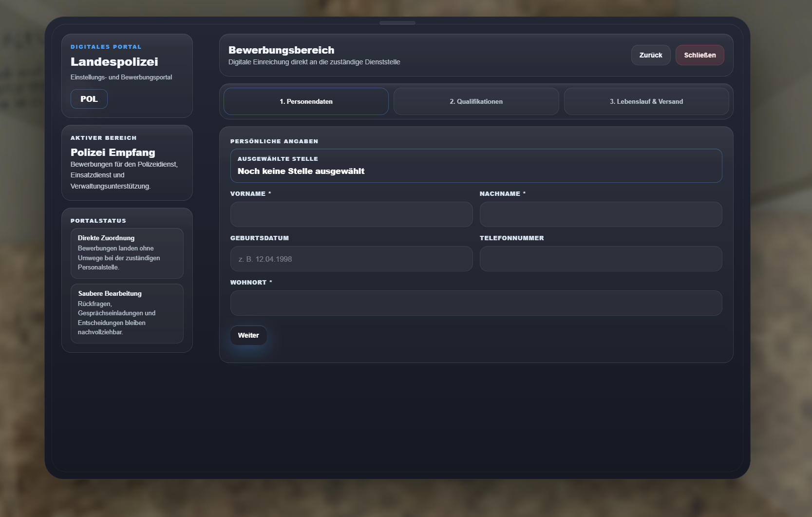Click the Landespolizei title
812x517 pixels.
(114, 62)
